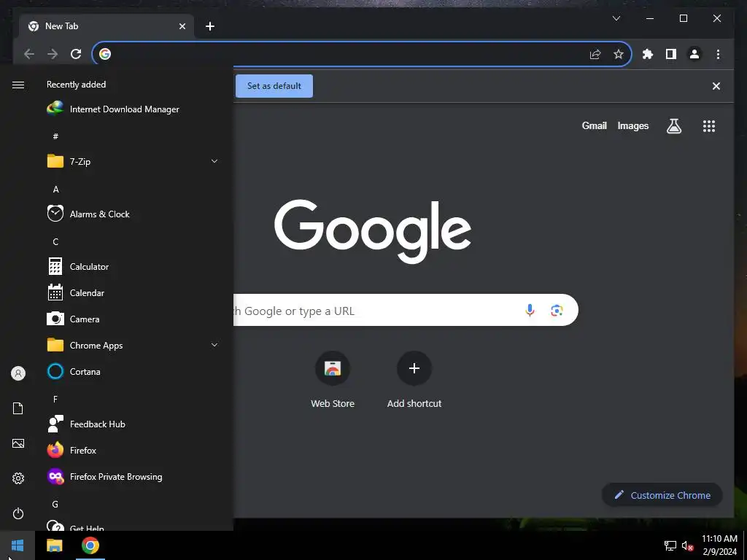Open Pictures from Start sidebar
Viewport: 747px width, 560px height.
[18, 443]
